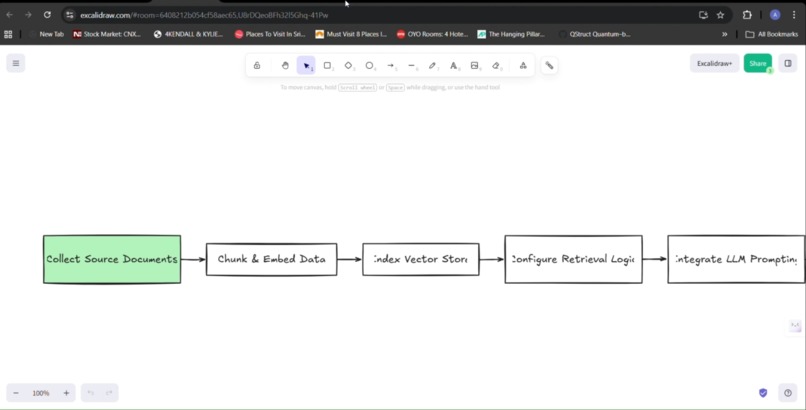Click the screen cast icon in address bar
Viewport: 806px width, 410px height.
703,15
